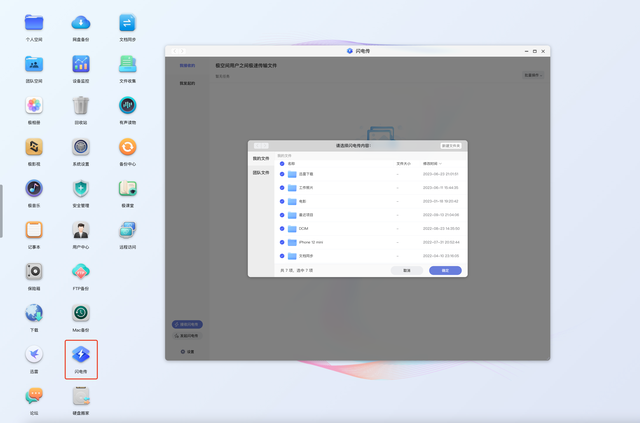
Task: Launch the Mac备份 time machine app
Action: click(x=81, y=313)
